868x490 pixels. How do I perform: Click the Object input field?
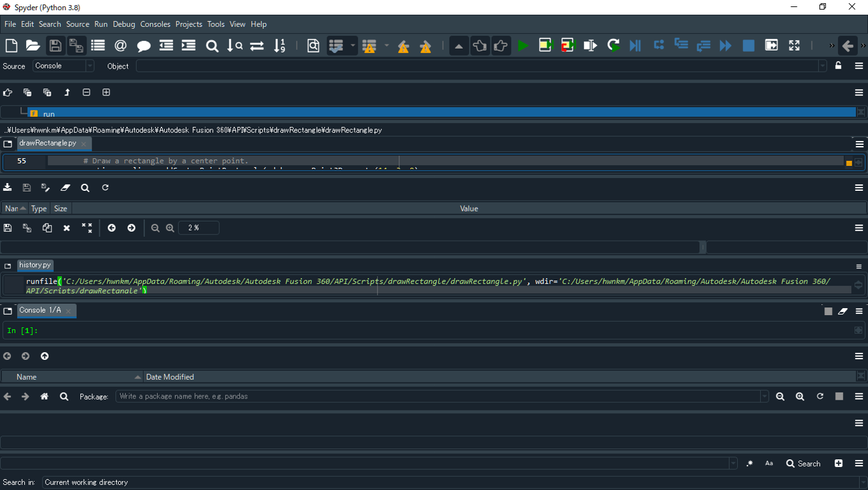478,66
